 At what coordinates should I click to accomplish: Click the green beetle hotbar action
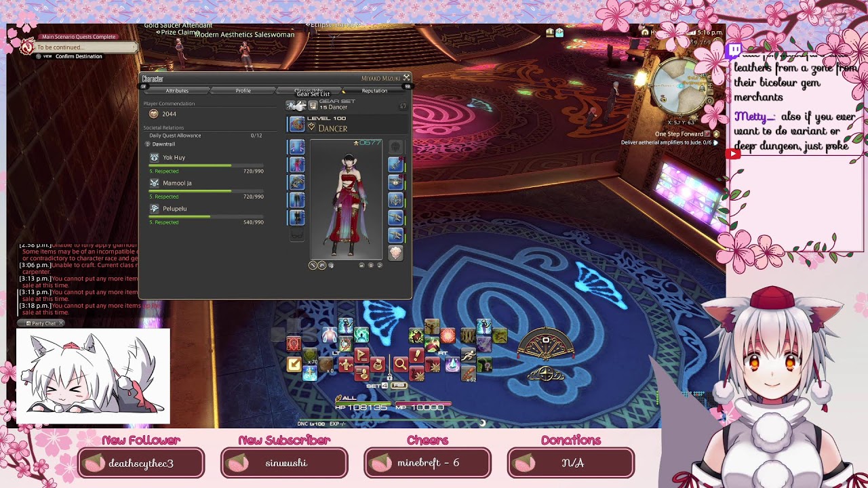point(416,335)
